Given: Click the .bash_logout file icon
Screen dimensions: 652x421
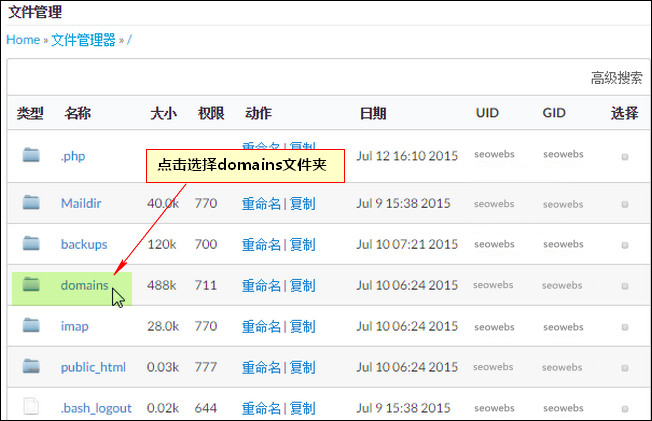Looking at the screenshot, I should coord(31,406).
